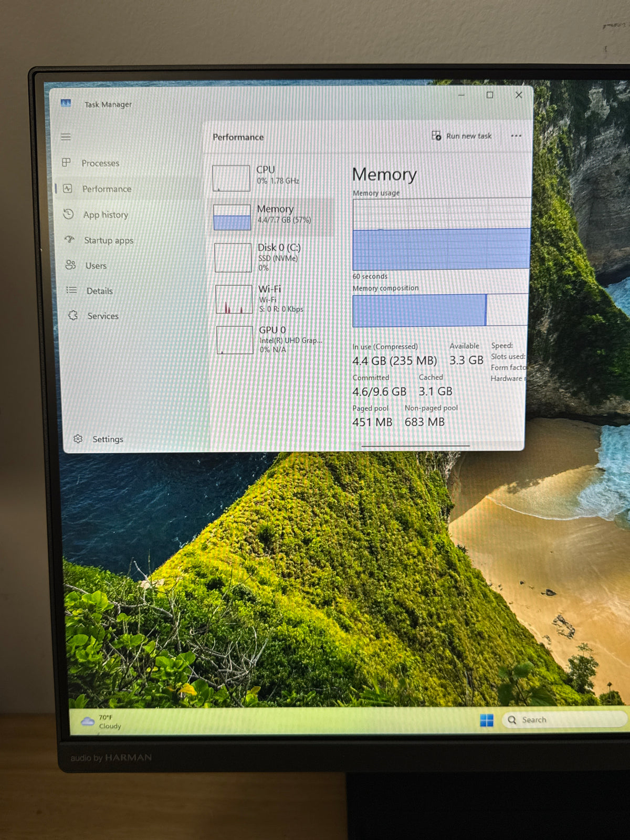Click the CPU label in resource list
Viewport: 630px width, 840px height.
265,170
